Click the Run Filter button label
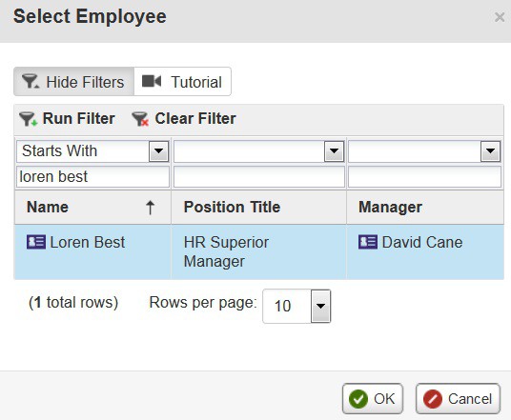Image resolution: width=511 pixels, height=420 pixels. (x=79, y=118)
